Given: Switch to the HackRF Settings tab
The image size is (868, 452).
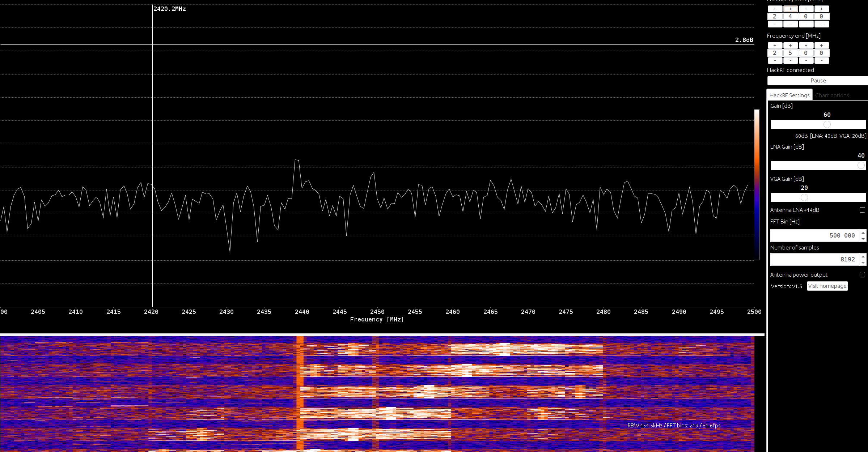Looking at the screenshot, I should coord(789,95).
